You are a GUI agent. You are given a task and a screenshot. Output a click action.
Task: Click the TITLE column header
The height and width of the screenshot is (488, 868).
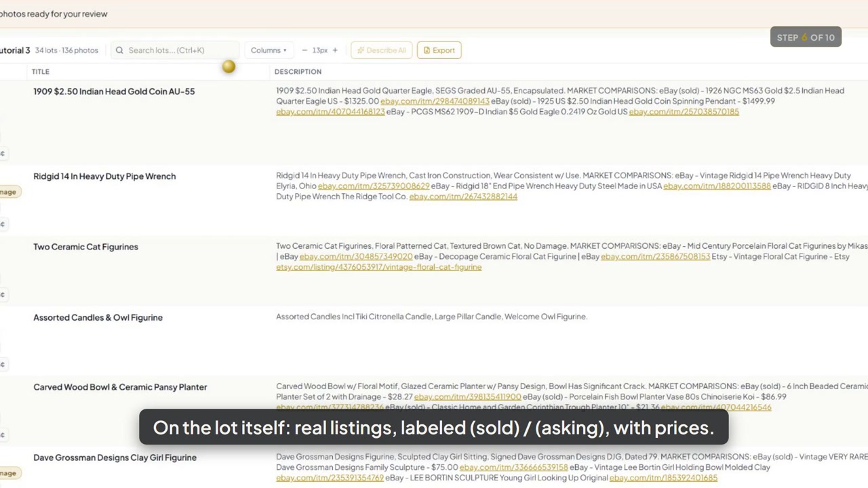pos(41,72)
